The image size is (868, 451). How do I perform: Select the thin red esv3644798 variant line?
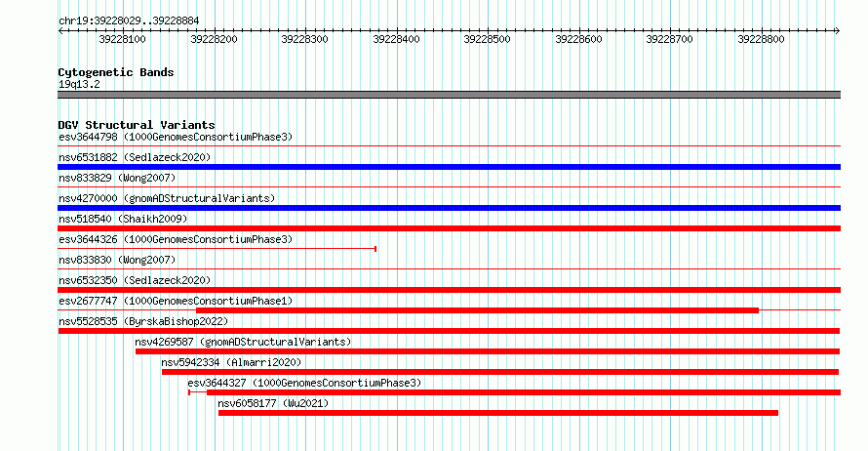point(449,146)
